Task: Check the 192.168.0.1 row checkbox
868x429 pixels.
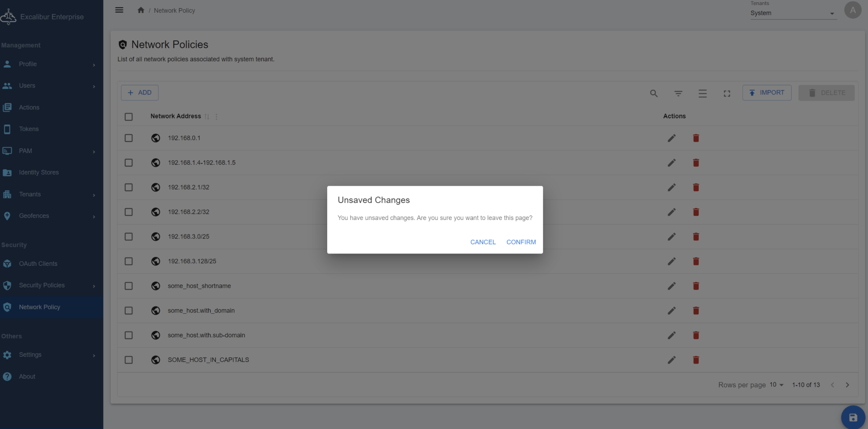Action: click(x=128, y=138)
